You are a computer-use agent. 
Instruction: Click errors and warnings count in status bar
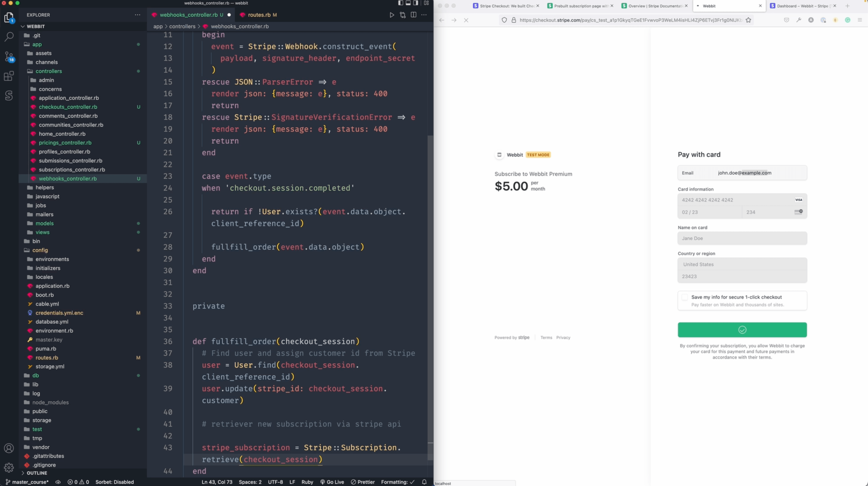[x=78, y=482]
